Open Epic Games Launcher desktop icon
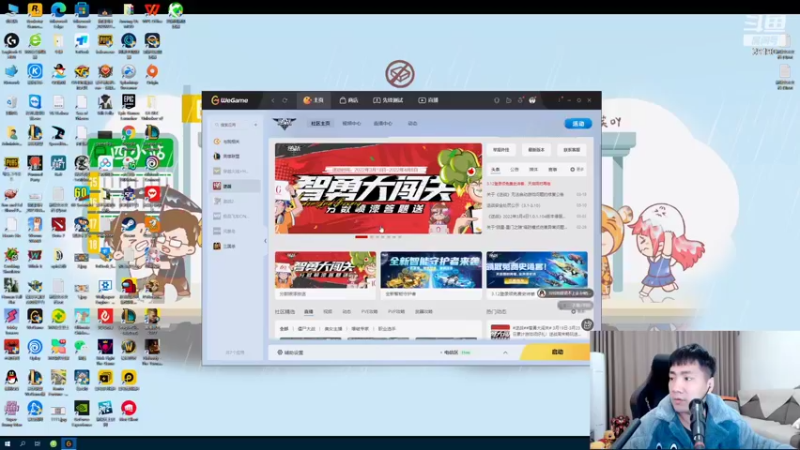 pos(129,106)
